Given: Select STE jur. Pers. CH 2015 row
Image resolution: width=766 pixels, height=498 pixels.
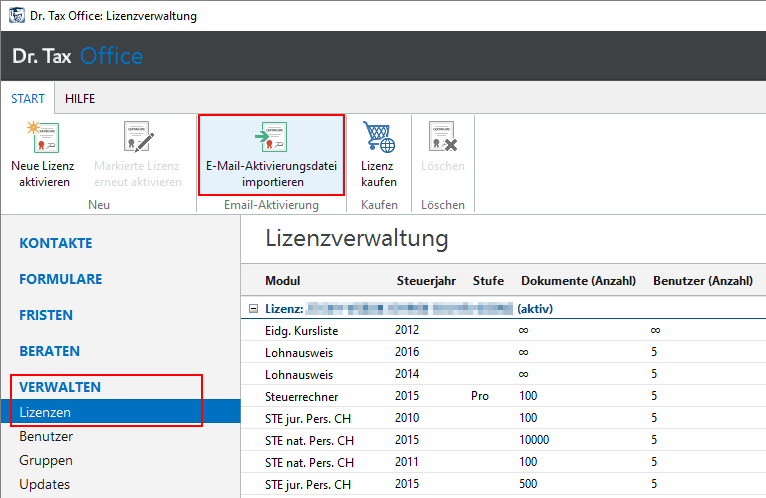Looking at the screenshot, I should 503,484.
